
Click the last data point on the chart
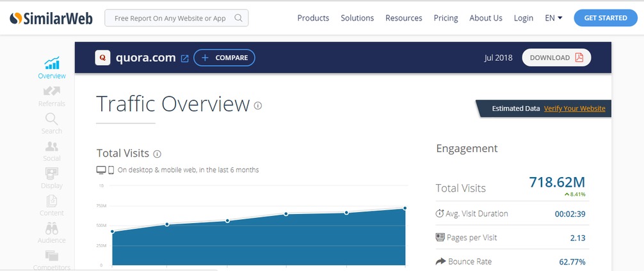405,208
